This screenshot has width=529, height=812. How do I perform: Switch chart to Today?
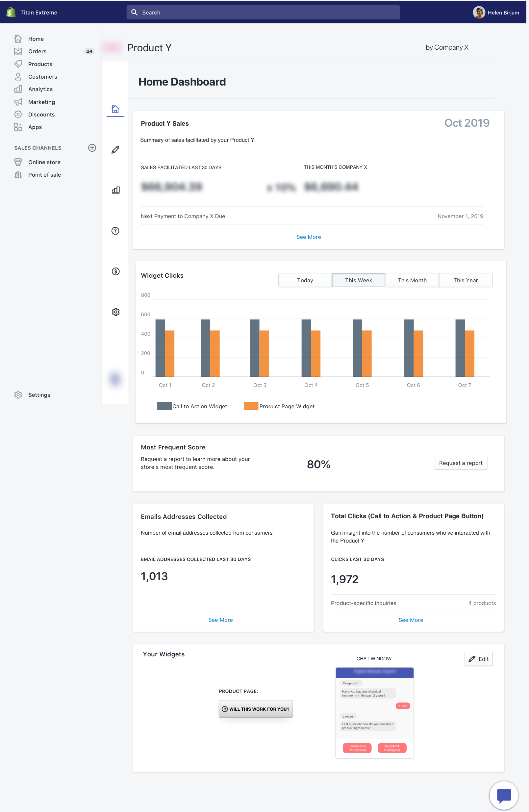[x=305, y=280]
